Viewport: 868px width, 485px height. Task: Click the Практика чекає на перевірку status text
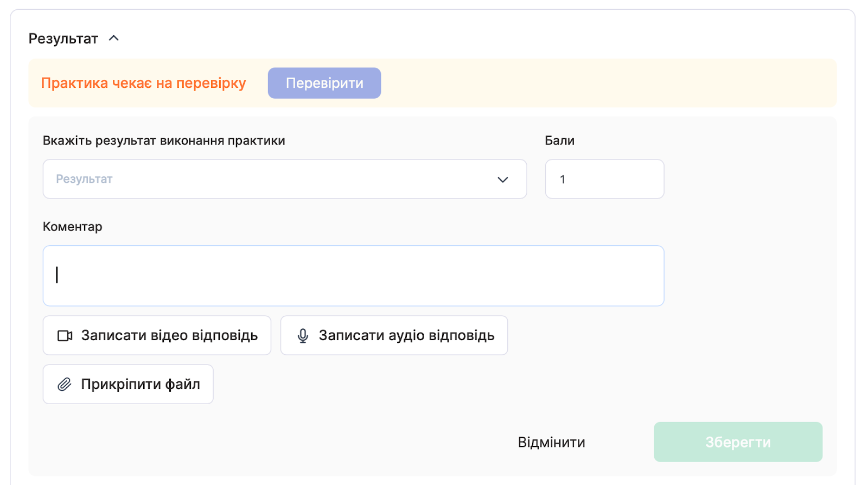click(143, 83)
